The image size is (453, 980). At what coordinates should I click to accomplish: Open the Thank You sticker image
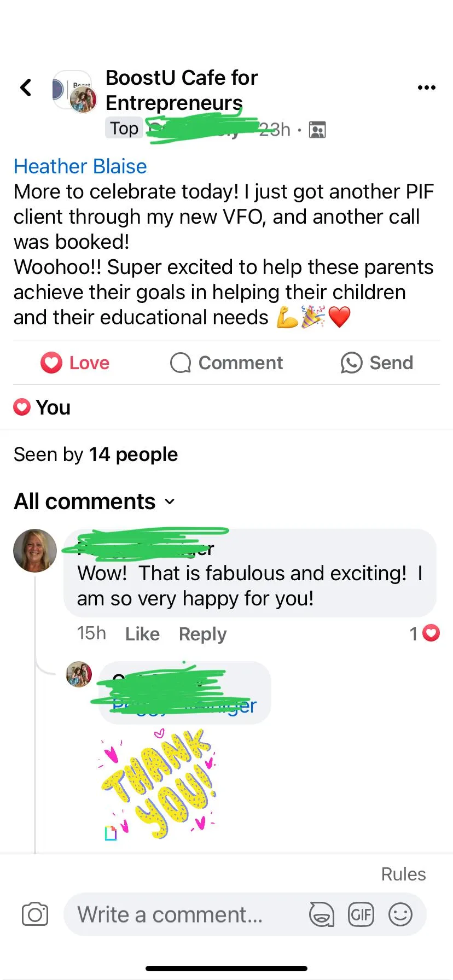158,784
